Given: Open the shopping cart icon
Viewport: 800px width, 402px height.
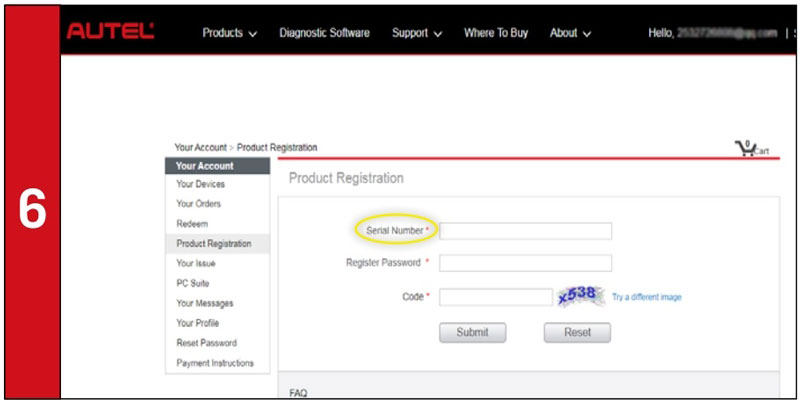Looking at the screenshot, I should [745, 148].
